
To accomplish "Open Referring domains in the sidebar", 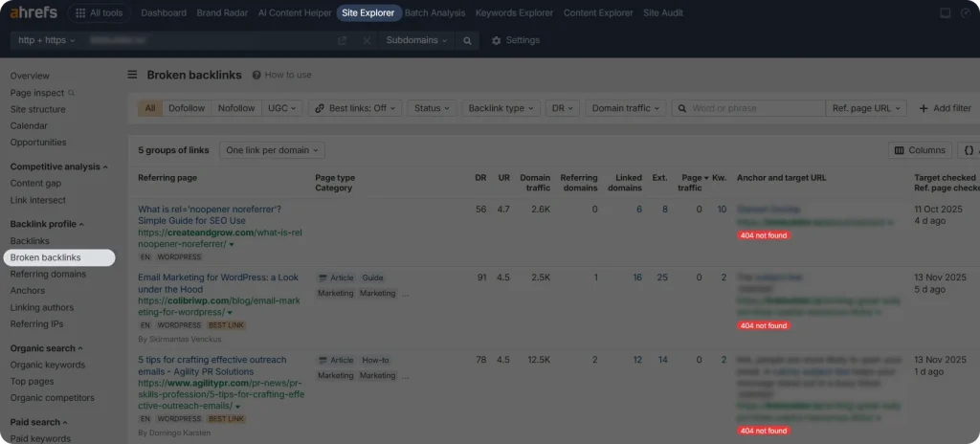I will coord(48,274).
